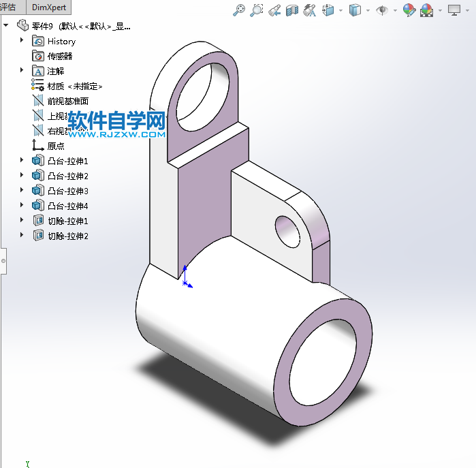476x468 pixels.
Task: Select the 上视 plane icon
Action: 38,116
